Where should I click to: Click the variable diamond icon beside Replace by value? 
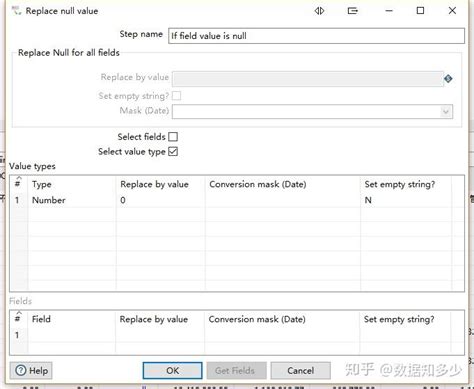(x=448, y=79)
